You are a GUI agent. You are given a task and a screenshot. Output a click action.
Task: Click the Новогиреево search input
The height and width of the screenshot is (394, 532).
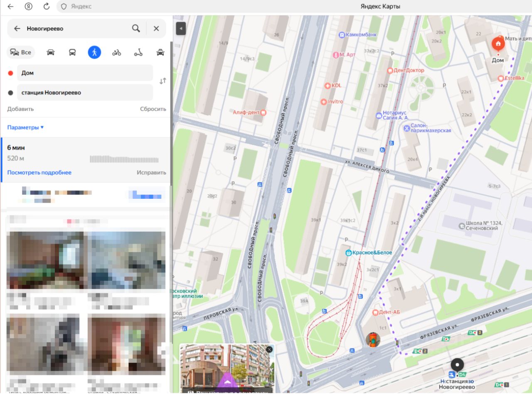(77, 29)
